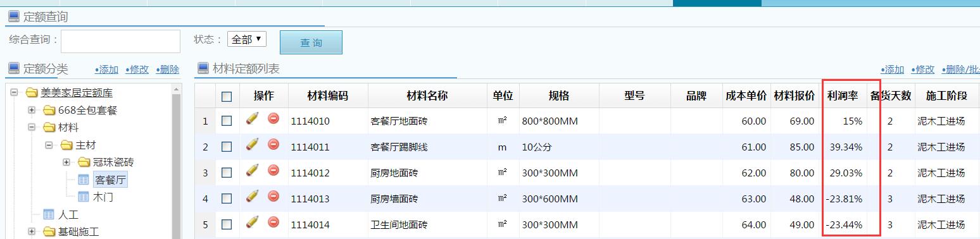Click the 查询 search button
The width and height of the screenshot is (980, 239).
[311, 42]
